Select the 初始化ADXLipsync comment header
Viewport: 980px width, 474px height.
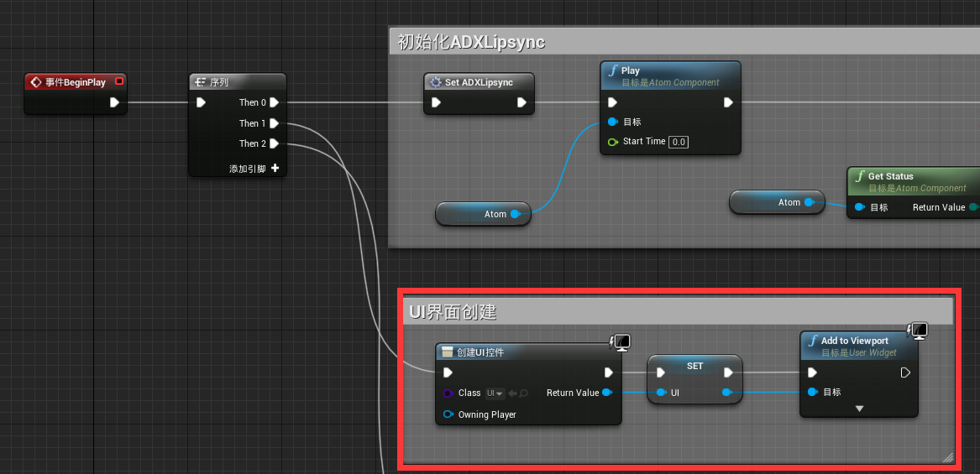coord(684,42)
